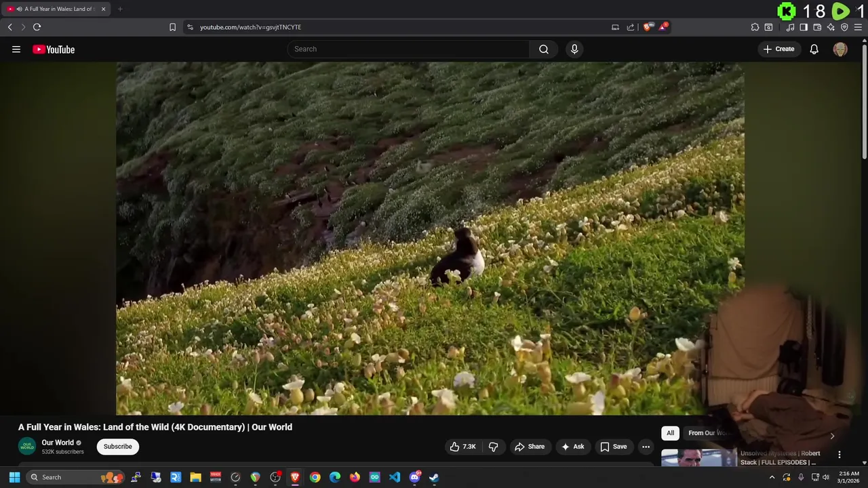Screen dimensions: 868x488
Task: Click the install app icon in address bar
Action: (615, 27)
